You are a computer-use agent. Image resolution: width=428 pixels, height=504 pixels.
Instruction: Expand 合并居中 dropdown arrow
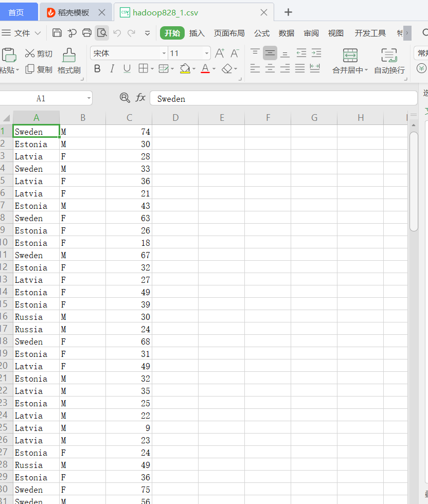pos(366,70)
